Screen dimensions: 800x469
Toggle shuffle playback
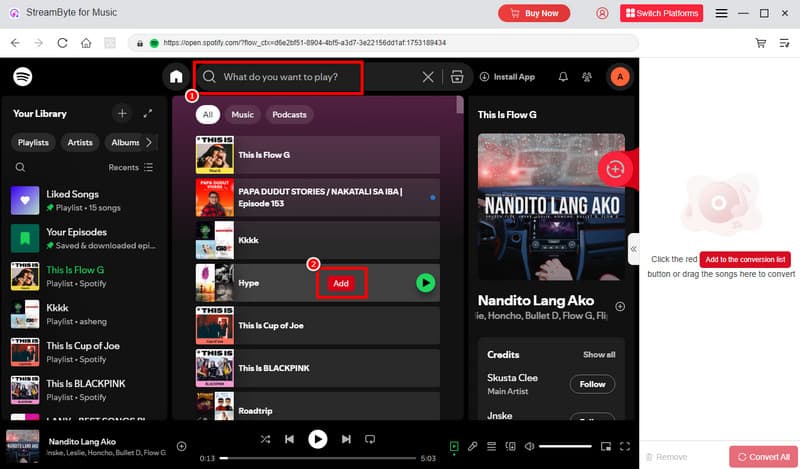265,439
